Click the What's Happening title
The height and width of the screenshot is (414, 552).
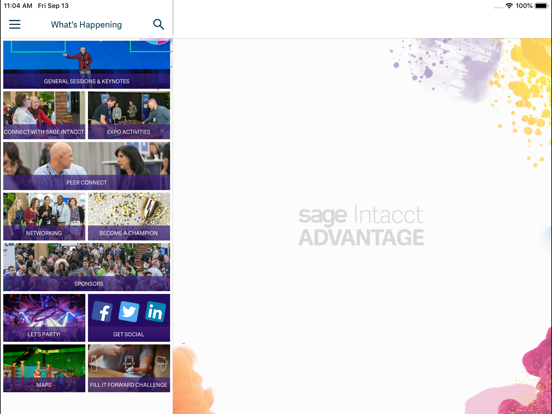click(86, 25)
